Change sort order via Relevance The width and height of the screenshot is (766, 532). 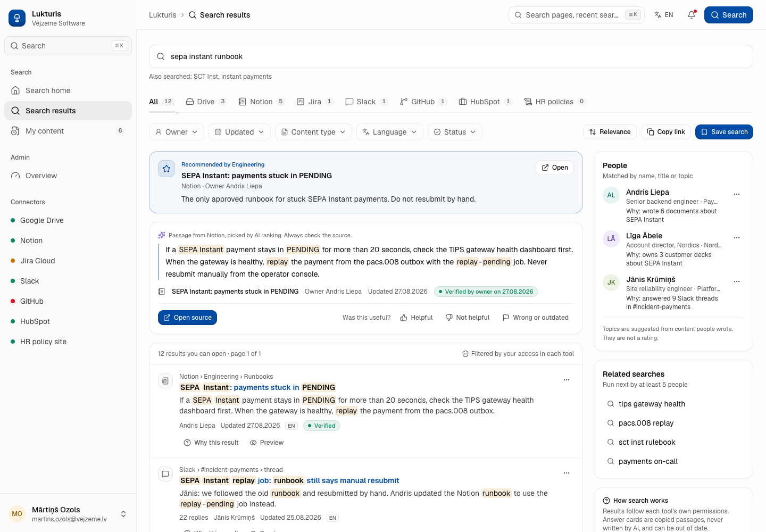point(610,132)
